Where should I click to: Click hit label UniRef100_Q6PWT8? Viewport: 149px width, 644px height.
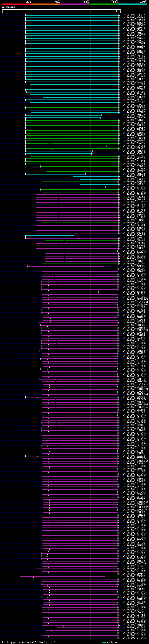[133, 28]
